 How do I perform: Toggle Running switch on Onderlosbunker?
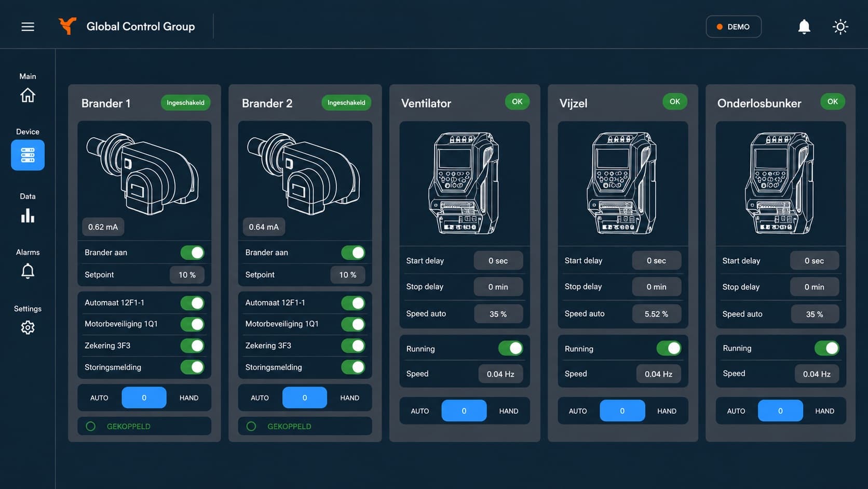click(x=826, y=348)
